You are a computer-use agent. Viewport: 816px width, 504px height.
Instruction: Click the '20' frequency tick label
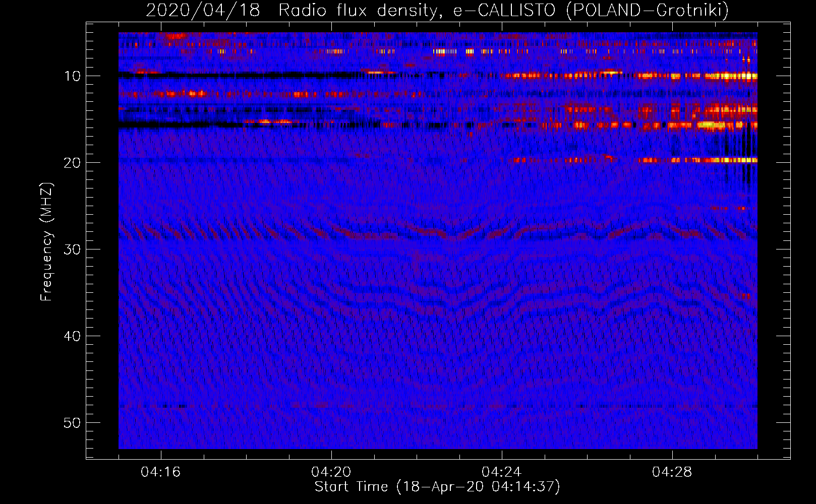73,163
